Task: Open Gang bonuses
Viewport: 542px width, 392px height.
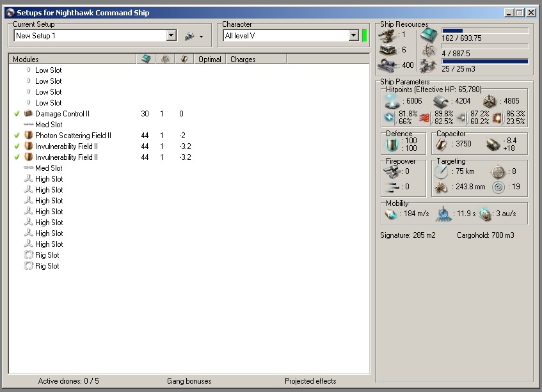Action: (x=189, y=381)
